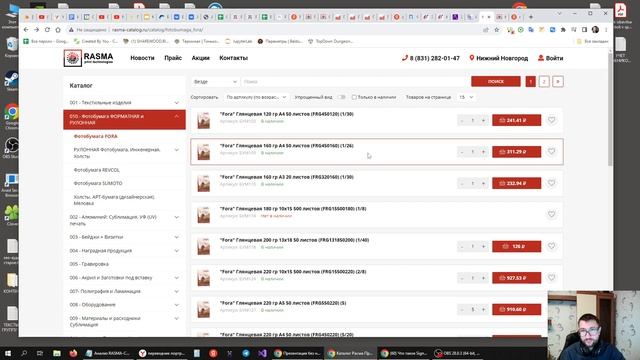
Task: Open the Новости menu item
Action: 142,58
